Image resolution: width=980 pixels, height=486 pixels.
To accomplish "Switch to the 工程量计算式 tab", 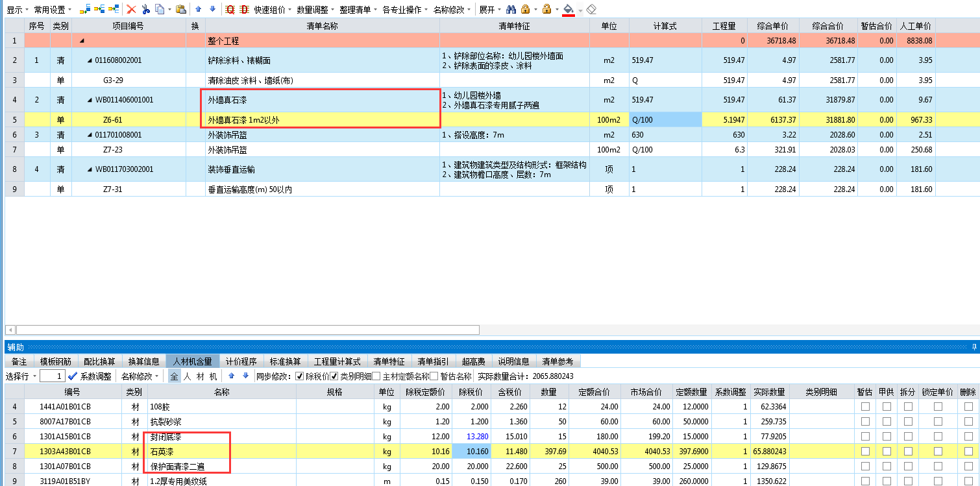I will tap(337, 361).
